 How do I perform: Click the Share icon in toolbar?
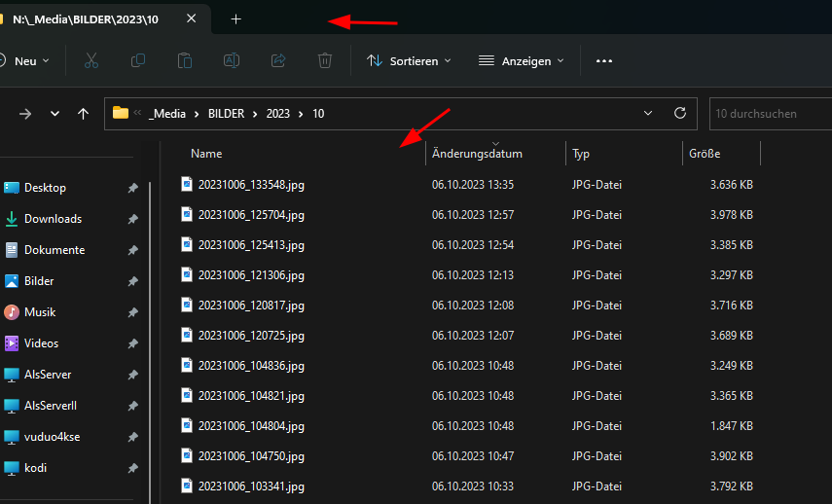(x=278, y=61)
